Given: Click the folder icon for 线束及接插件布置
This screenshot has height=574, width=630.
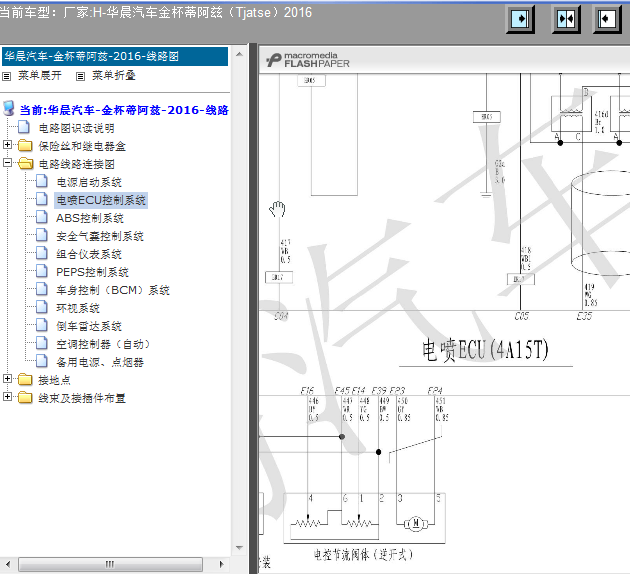Looking at the screenshot, I should tap(25, 397).
